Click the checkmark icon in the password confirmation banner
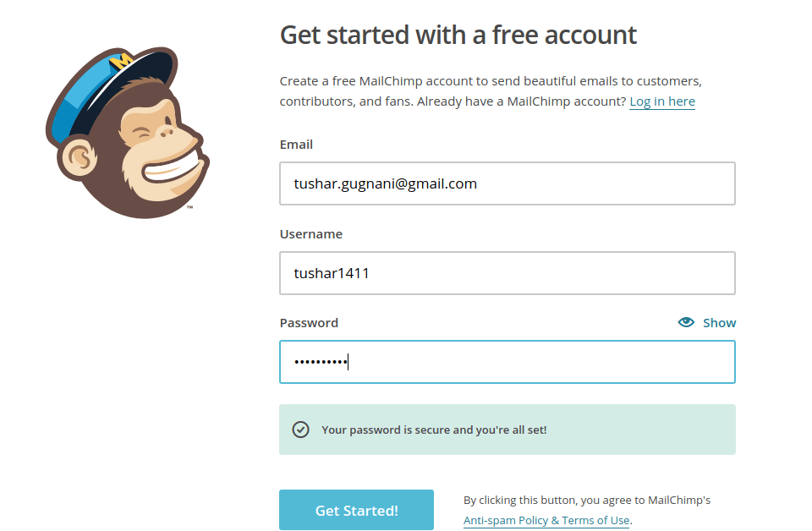The image size is (812, 531). click(x=301, y=430)
